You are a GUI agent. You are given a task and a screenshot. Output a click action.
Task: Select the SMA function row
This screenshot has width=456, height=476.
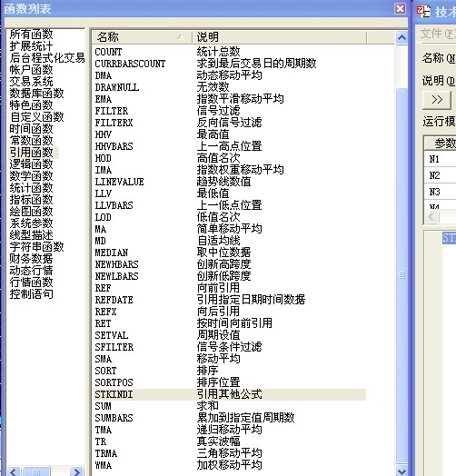(x=229, y=360)
